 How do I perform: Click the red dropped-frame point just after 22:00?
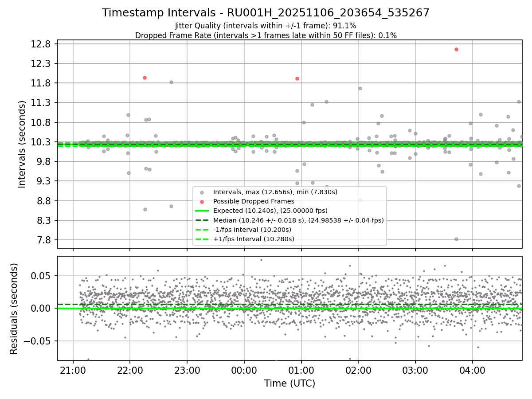(x=145, y=78)
